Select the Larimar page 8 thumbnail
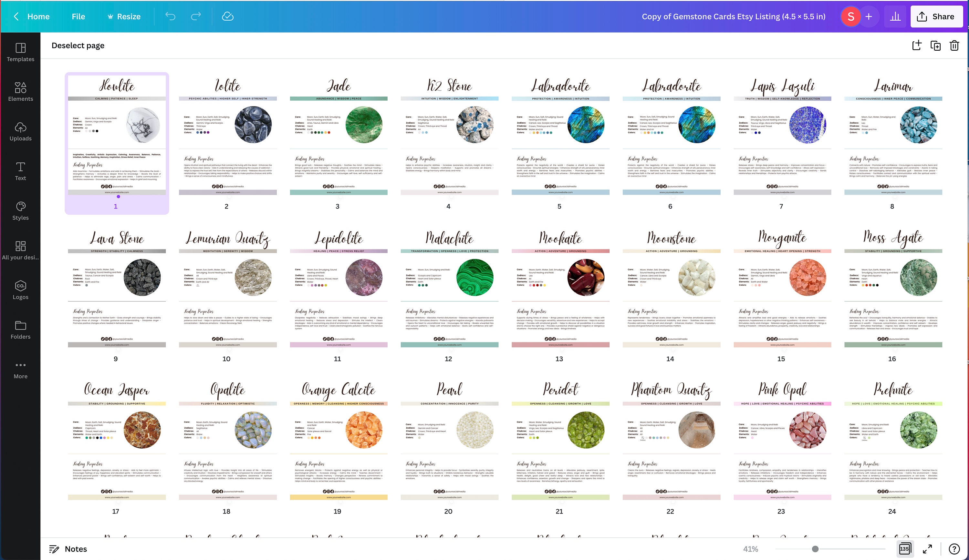The height and width of the screenshot is (560, 969). (893, 135)
